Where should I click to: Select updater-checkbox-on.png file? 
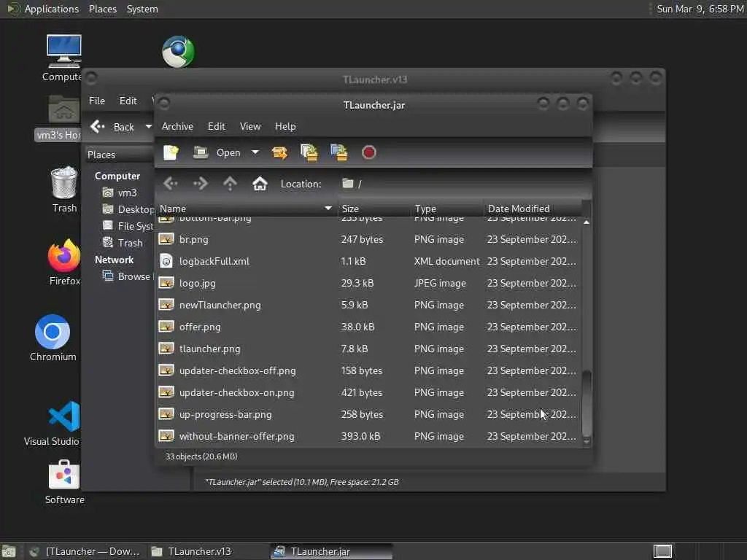click(x=368, y=393)
